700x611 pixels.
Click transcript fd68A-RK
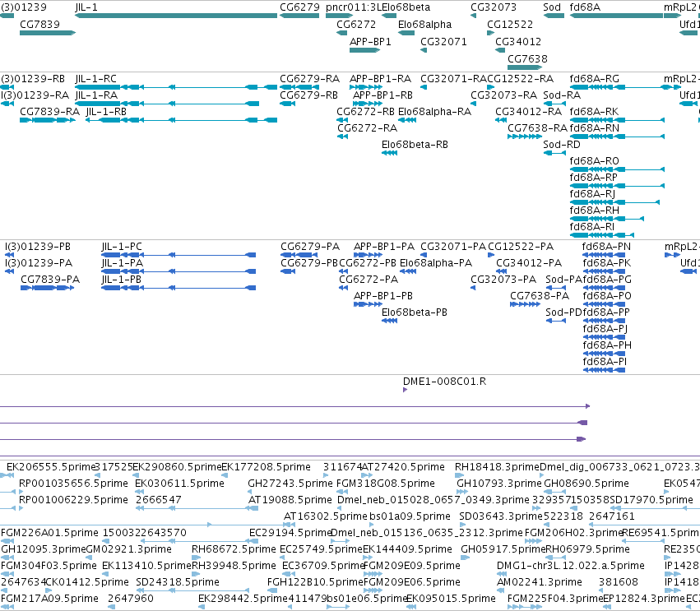click(x=594, y=112)
